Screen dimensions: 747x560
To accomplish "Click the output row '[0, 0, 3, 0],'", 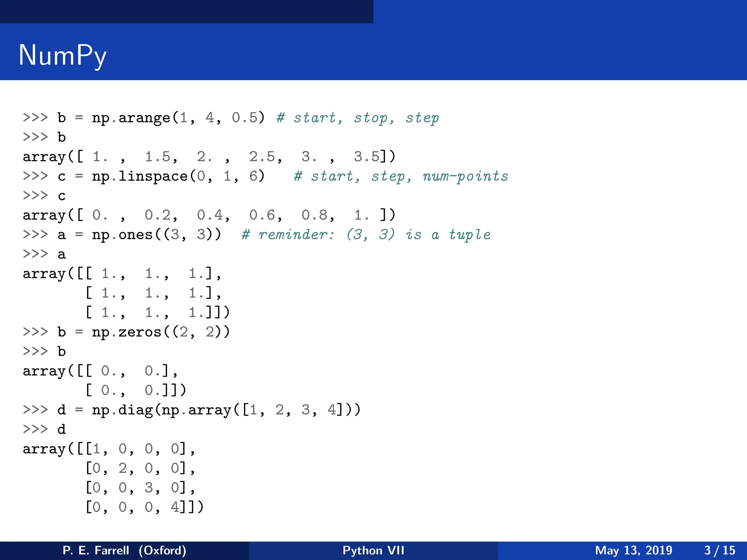I will click(x=140, y=488).
